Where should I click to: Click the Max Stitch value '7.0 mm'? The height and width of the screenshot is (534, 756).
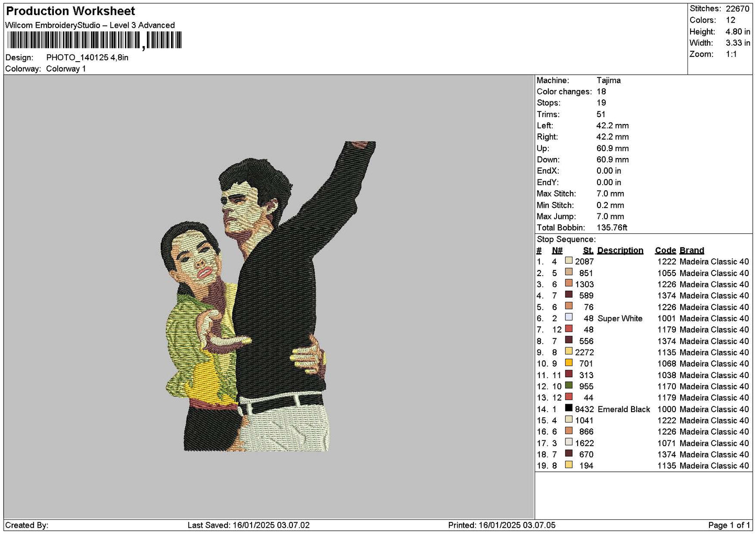610,194
